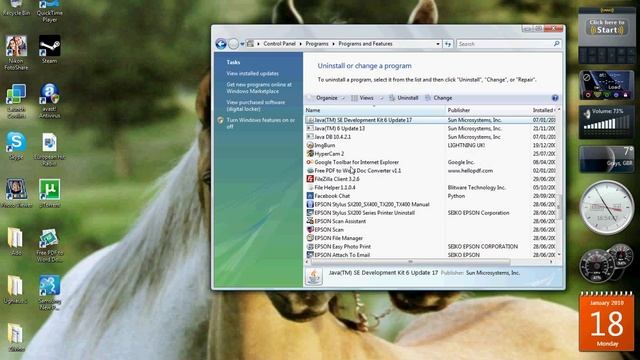Open Get new programs online link
Viewport: 640px width, 360px height.
click(259, 88)
